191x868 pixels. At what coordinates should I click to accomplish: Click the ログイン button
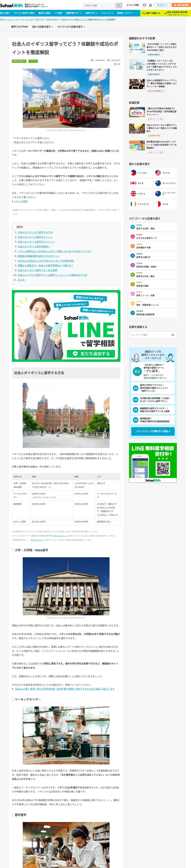tap(162, 5)
